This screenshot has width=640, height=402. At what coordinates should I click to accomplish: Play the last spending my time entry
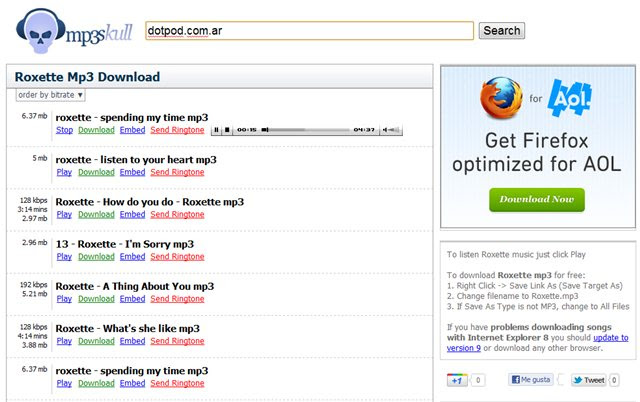[64, 383]
